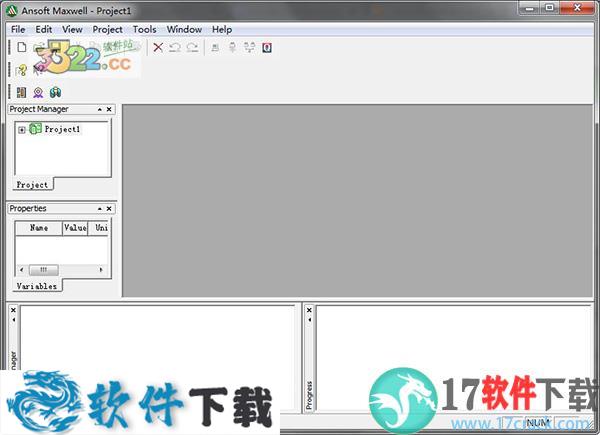The height and width of the screenshot is (435, 600).
Task: Open the Help menu
Action: pos(222,29)
